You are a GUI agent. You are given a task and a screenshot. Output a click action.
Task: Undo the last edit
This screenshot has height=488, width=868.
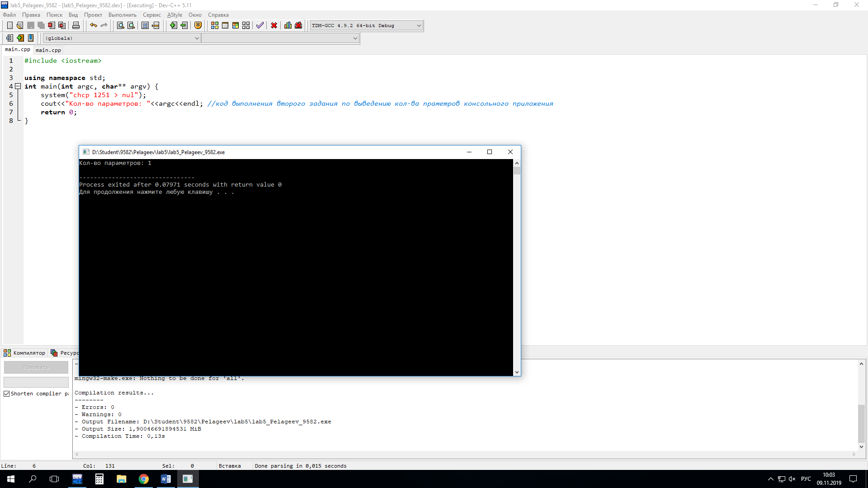tap(94, 26)
